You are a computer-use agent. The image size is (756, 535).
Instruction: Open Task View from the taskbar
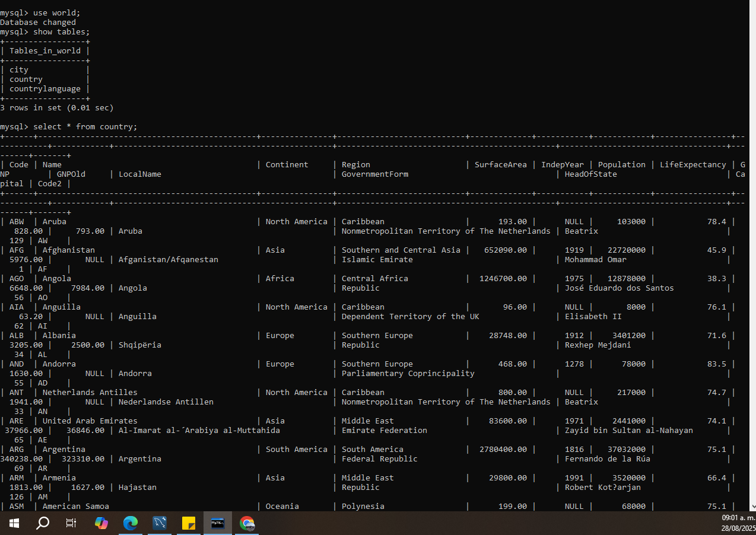point(71,523)
